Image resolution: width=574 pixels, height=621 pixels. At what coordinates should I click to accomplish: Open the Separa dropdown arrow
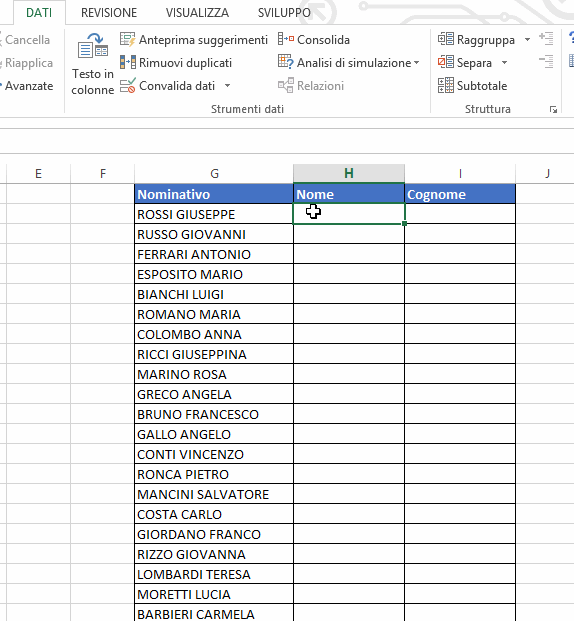[x=504, y=63]
